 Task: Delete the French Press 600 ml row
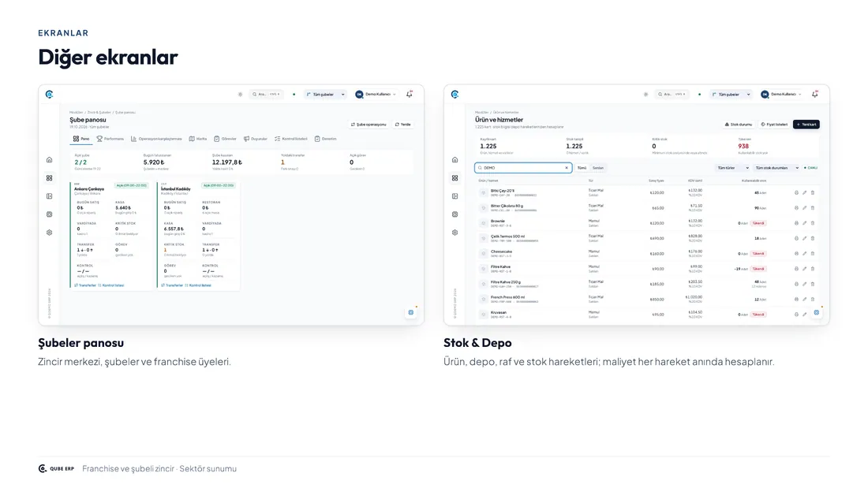[x=813, y=300]
